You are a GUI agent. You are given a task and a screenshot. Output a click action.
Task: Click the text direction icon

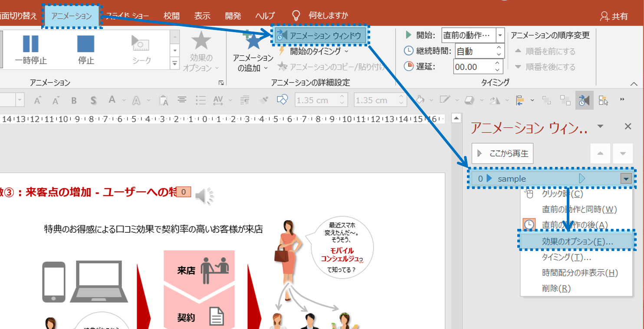(x=245, y=101)
